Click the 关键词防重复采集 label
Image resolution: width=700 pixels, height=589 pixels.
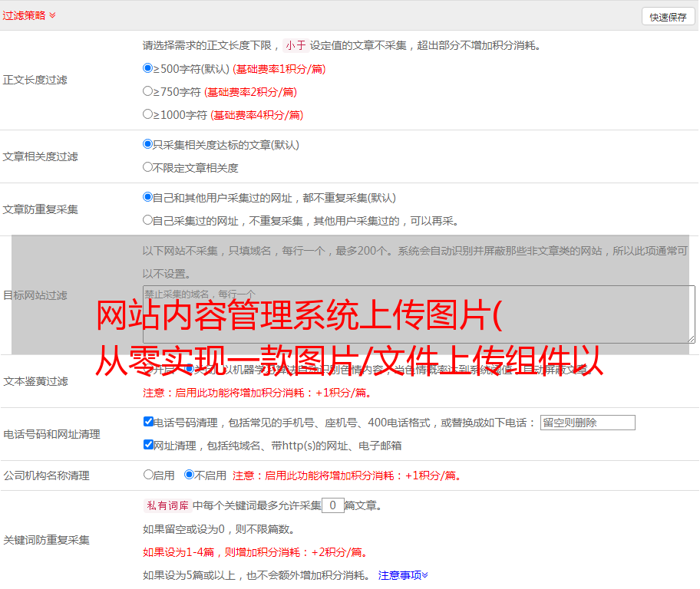point(46,540)
